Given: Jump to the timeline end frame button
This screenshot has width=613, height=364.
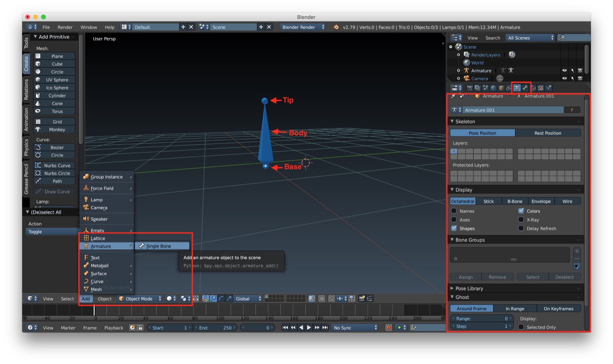Looking at the screenshot, I should [325, 328].
